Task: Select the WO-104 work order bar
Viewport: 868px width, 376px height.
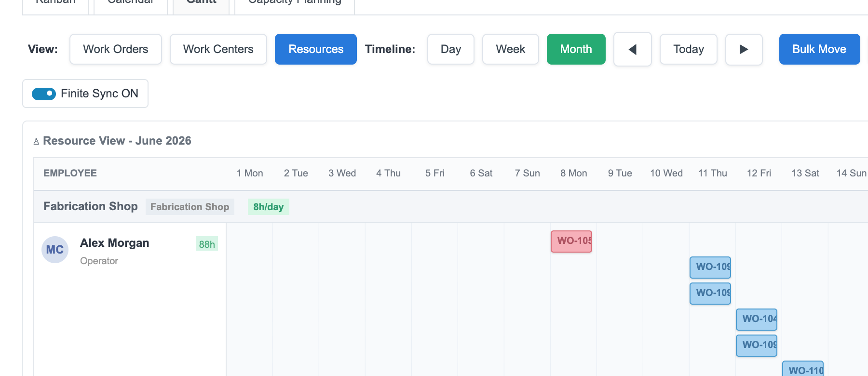Action: coord(757,319)
